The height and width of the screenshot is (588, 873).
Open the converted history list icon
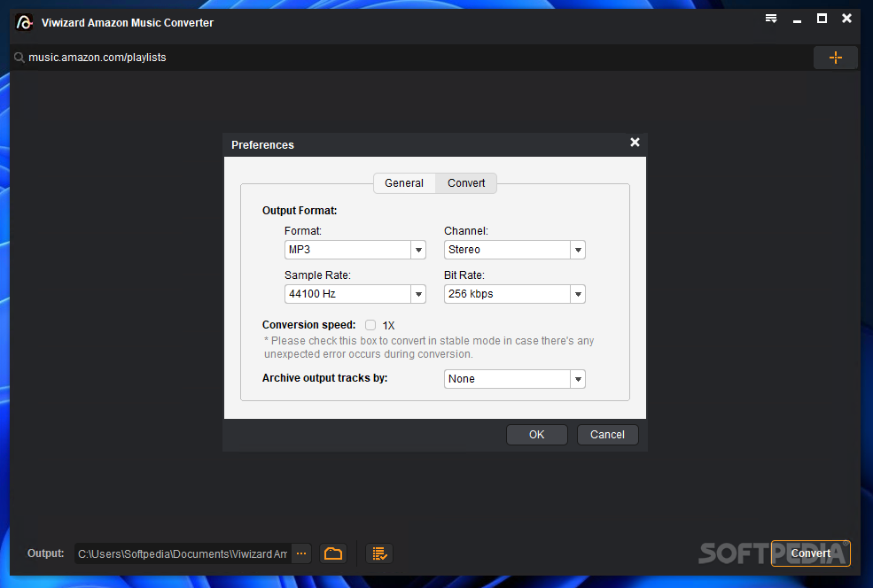[x=379, y=553]
